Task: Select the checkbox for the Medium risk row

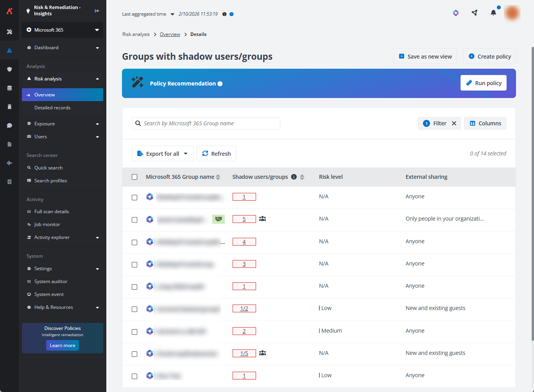Action: [134, 332]
